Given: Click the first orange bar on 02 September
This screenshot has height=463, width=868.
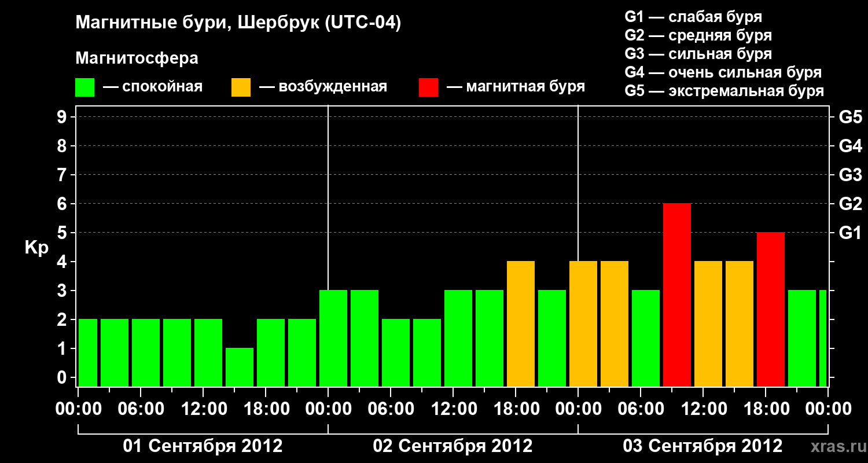Looking at the screenshot, I should click(521, 324).
